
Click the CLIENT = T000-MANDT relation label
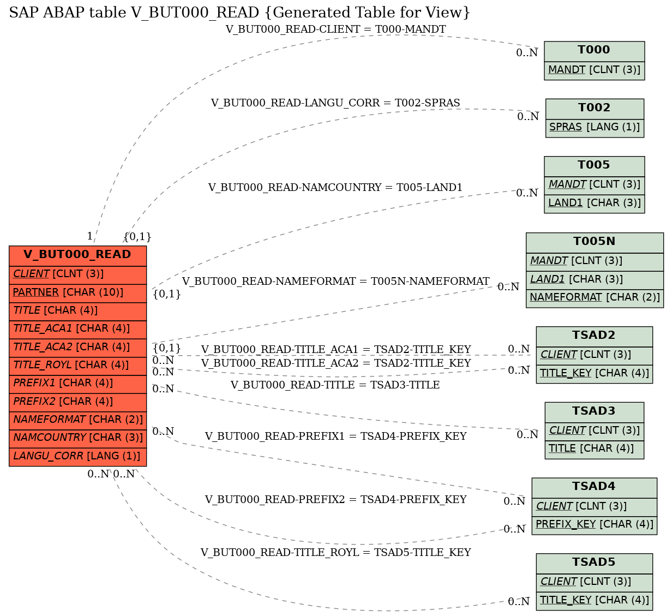[x=335, y=29]
